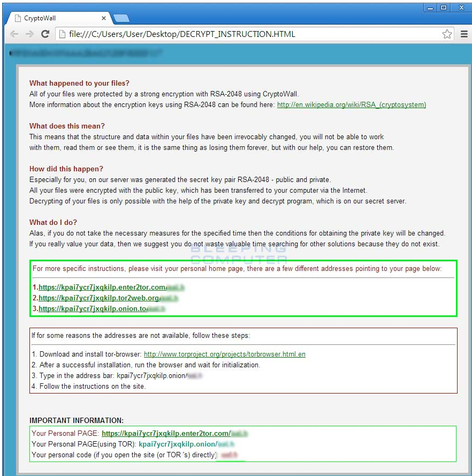The height and width of the screenshot is (476, 472).
Task: Click the onion.to address link
Action: tap(93, 309)
